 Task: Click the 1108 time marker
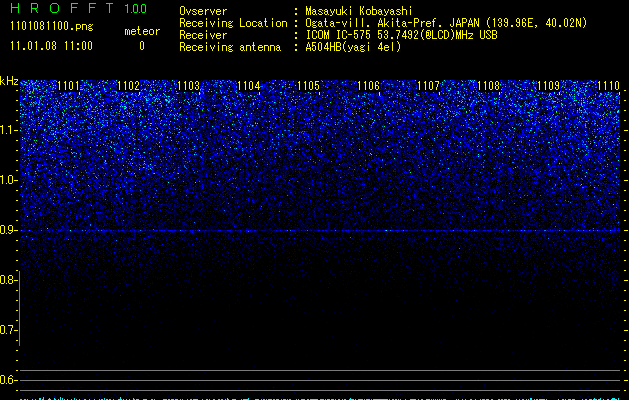[489, 86]
